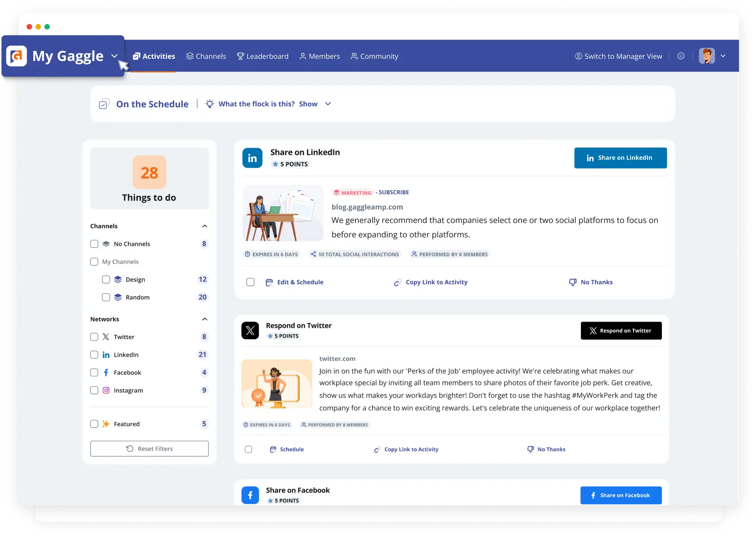Image resolution: width=756 pixels, height=540 pixels.
Task: Go to the Leaderboard tab
Action: [x=263, y=56]
